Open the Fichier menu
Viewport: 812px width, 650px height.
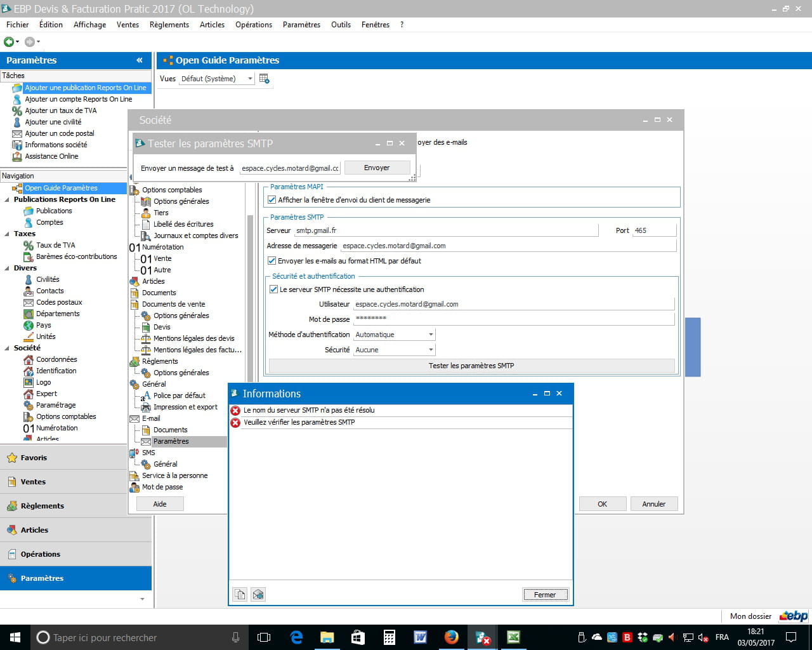(18, 25)
